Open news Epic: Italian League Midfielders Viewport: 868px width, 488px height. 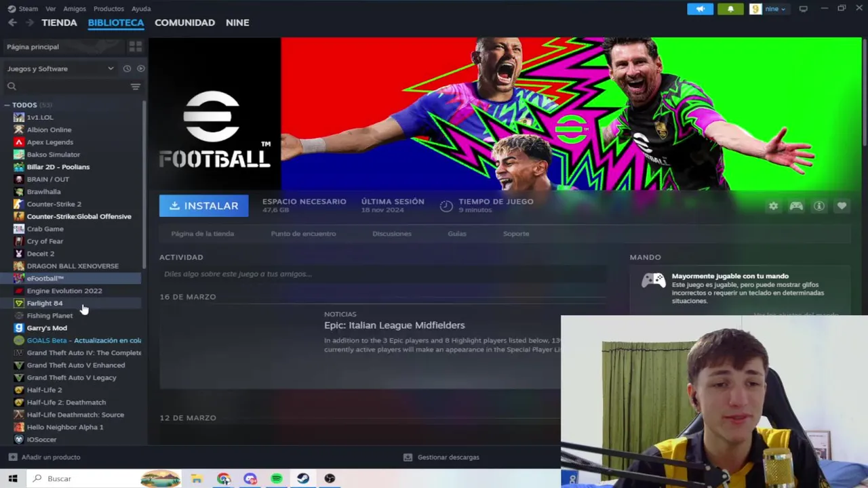394,325
